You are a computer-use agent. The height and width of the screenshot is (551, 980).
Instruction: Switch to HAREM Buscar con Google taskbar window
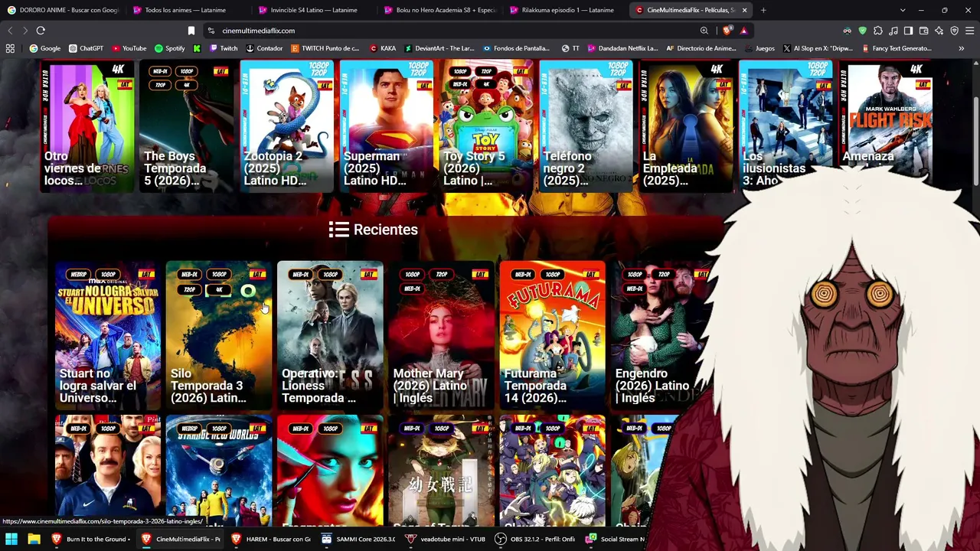click(272, 539)
